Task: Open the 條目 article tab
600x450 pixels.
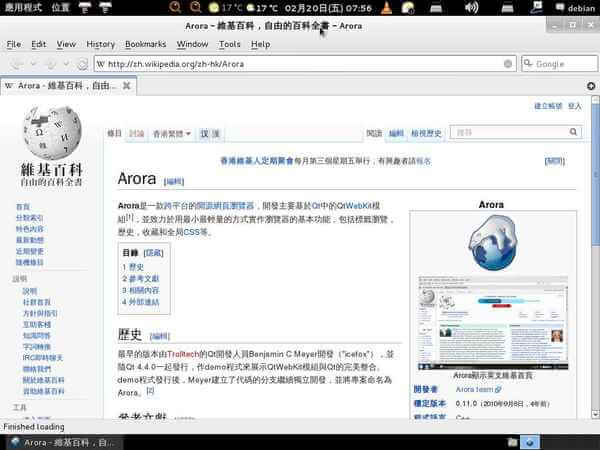Action: coord(114,134)
